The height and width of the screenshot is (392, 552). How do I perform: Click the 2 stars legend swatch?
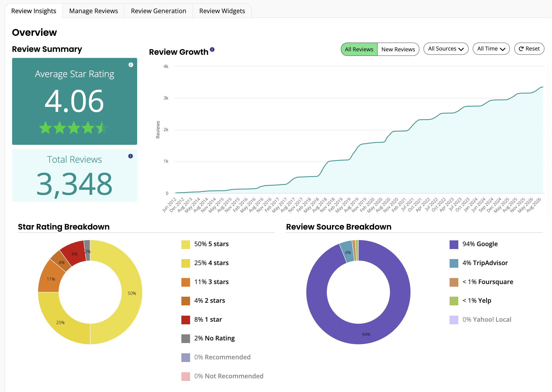pos(186,301)
